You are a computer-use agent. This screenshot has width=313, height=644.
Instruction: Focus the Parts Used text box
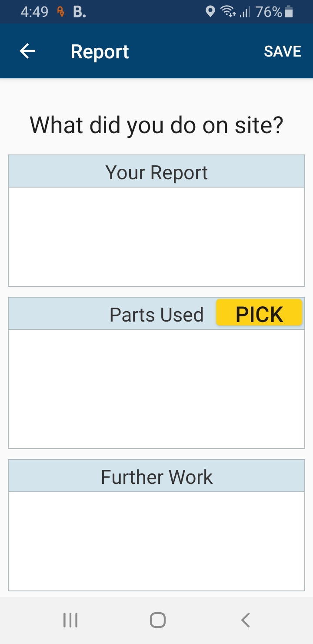156,389
